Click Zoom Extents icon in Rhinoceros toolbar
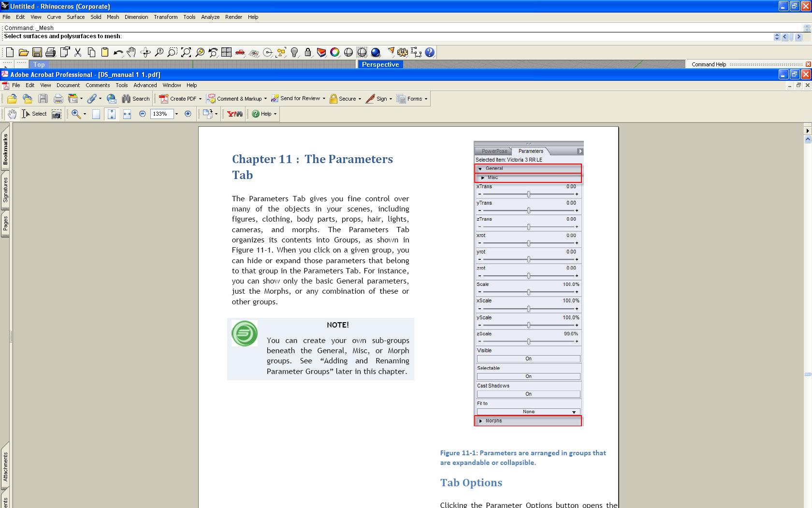The image size is (812, 508). pos(186,52)
